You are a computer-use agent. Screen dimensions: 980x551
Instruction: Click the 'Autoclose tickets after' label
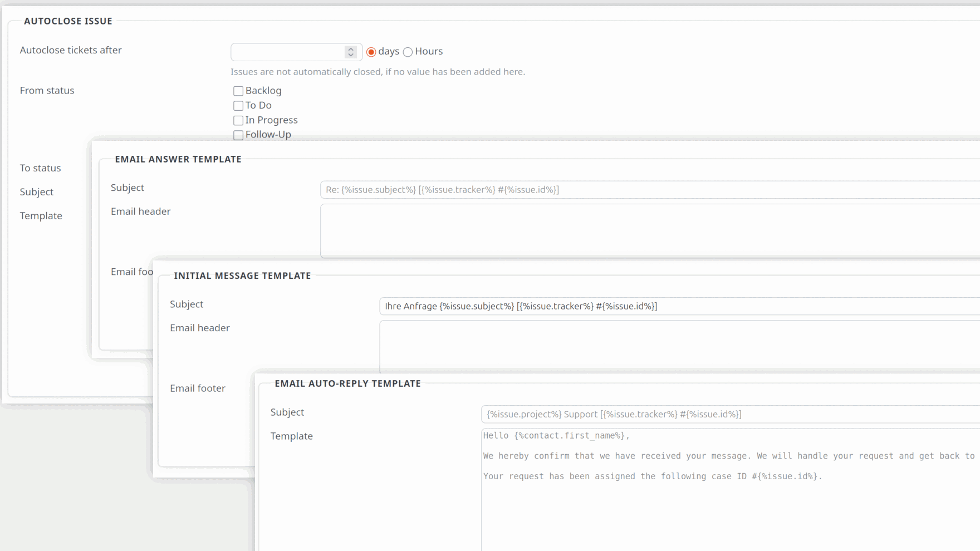71,50
